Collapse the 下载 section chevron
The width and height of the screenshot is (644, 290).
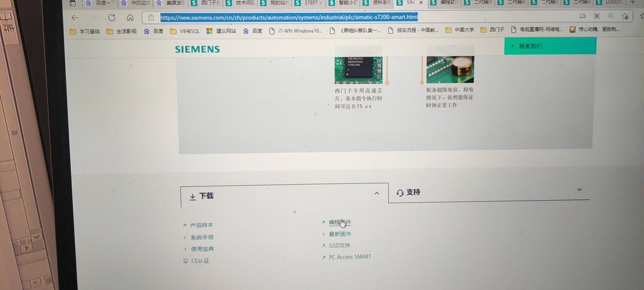377,193
